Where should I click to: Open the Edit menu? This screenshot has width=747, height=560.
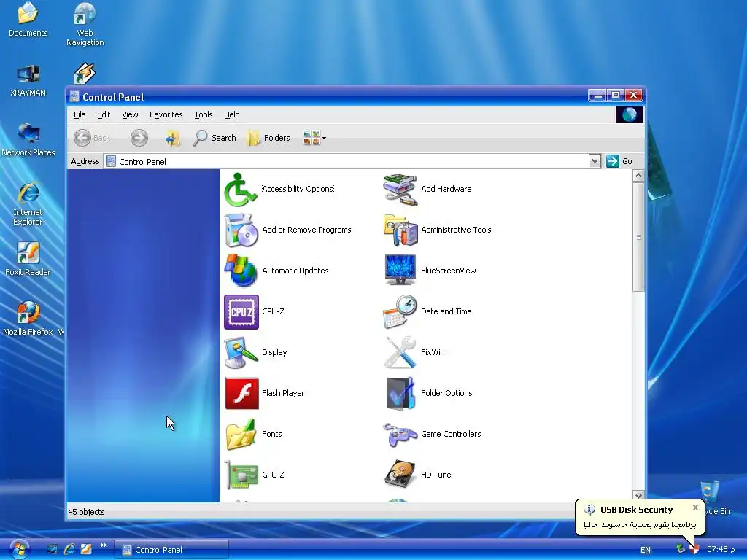(x=104, y=114)
